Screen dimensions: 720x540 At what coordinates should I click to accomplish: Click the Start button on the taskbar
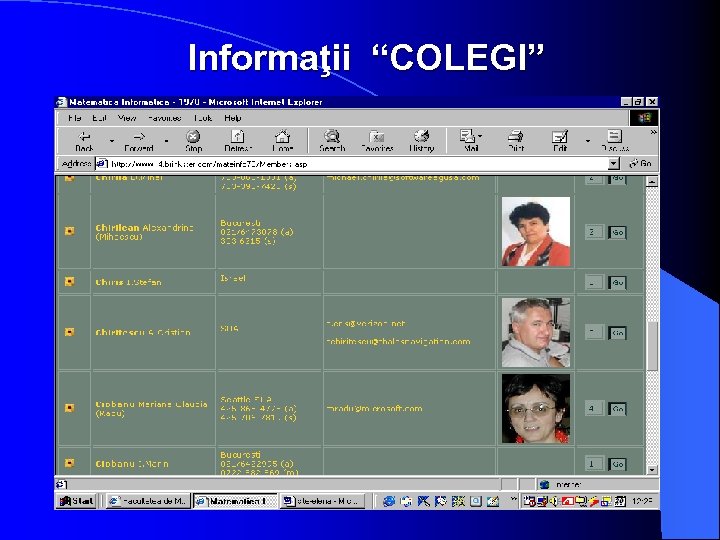coord(77,501)
